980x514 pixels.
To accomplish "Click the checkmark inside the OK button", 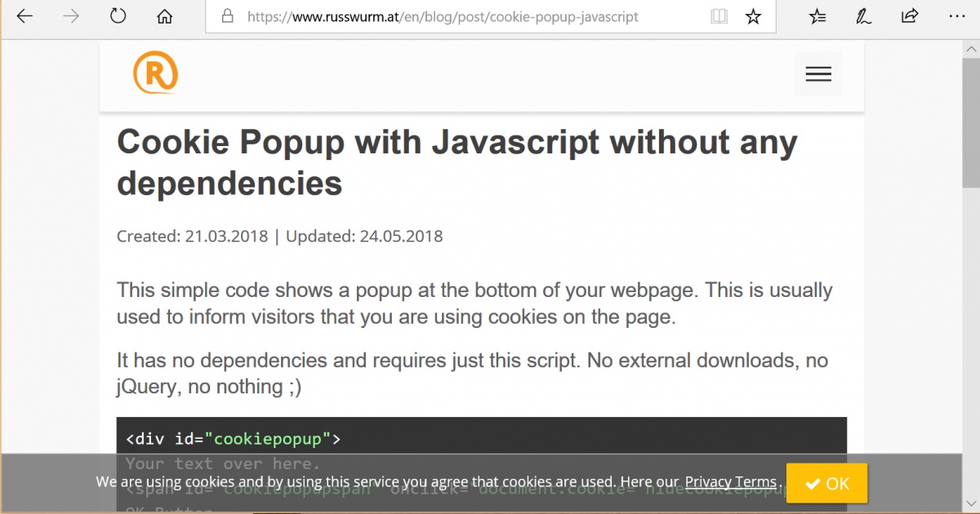I will pos(813,483).
